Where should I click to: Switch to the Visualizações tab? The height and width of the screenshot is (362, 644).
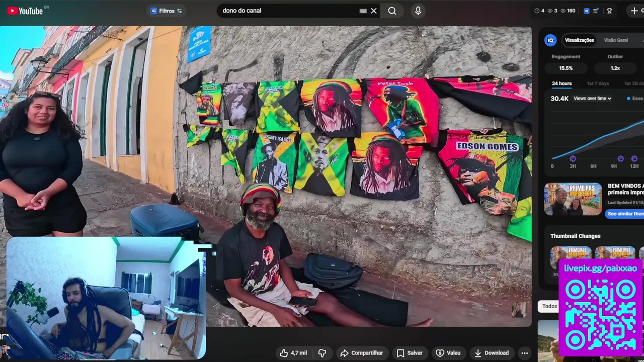coord(579,40)
